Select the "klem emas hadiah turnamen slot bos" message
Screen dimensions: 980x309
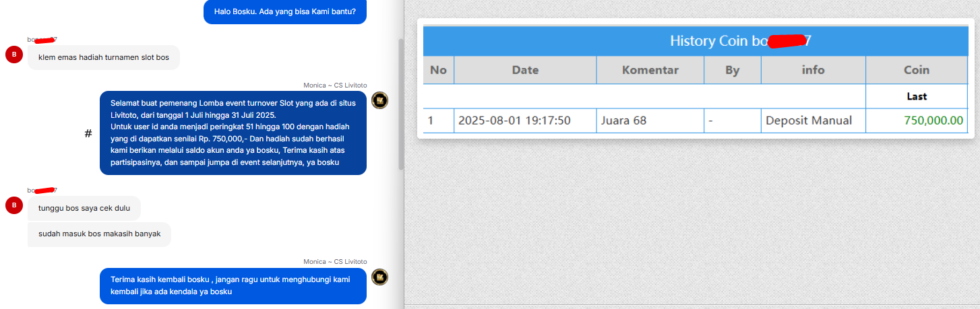104,58
